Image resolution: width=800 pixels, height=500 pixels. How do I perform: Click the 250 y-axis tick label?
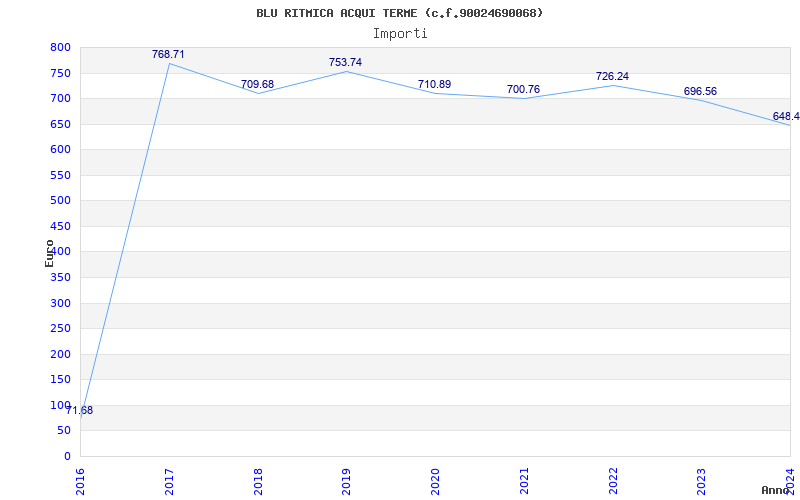pos(60,329)
